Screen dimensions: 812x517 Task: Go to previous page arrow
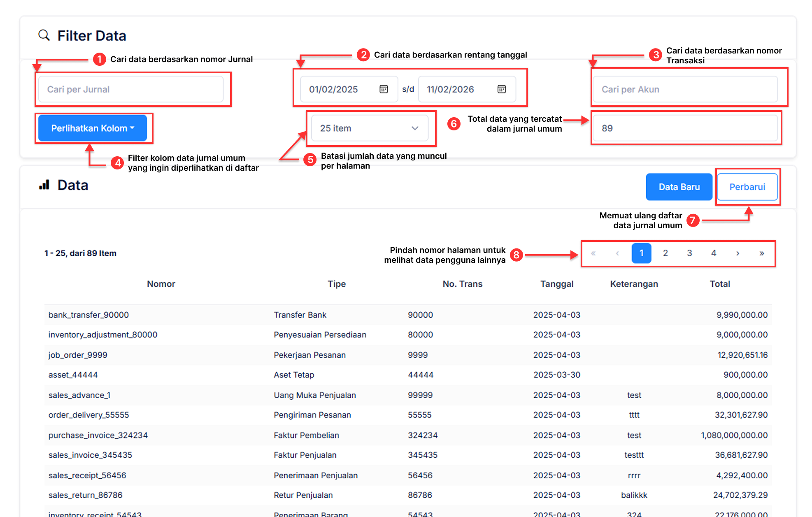tap(617, 253)
